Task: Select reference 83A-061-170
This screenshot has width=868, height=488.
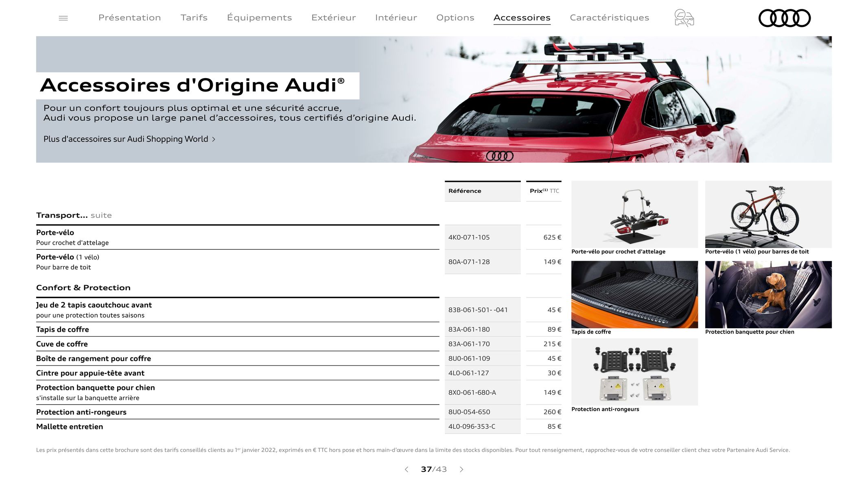Action: (469, 344)
